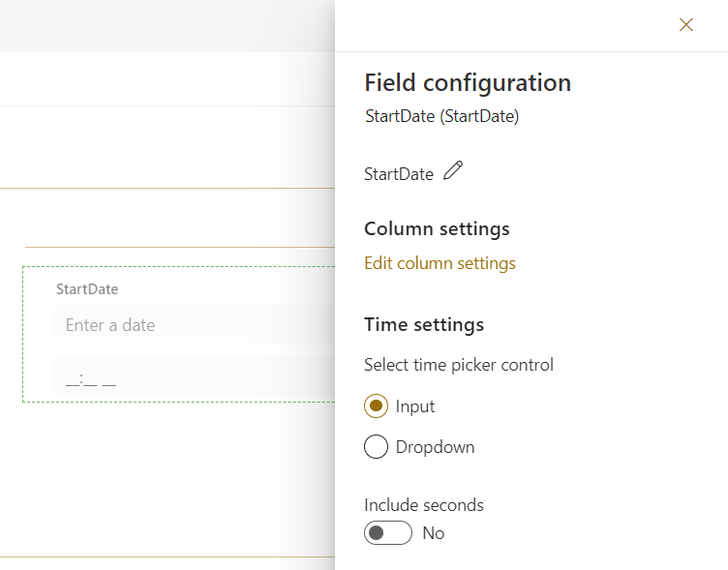Click the time input below the date field
The image size is (728, 570).
(194, 378)
